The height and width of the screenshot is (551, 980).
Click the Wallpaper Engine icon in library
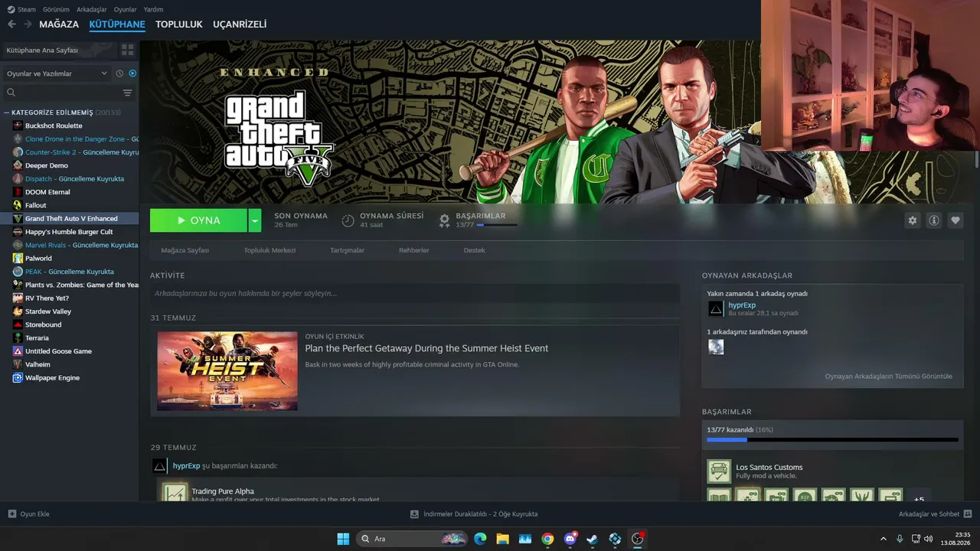(18, 377)
